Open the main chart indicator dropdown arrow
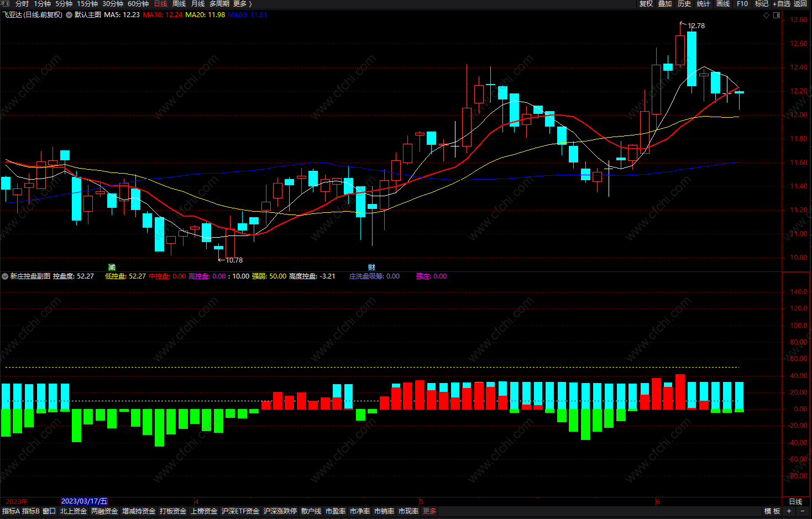 tap(69, 15)
